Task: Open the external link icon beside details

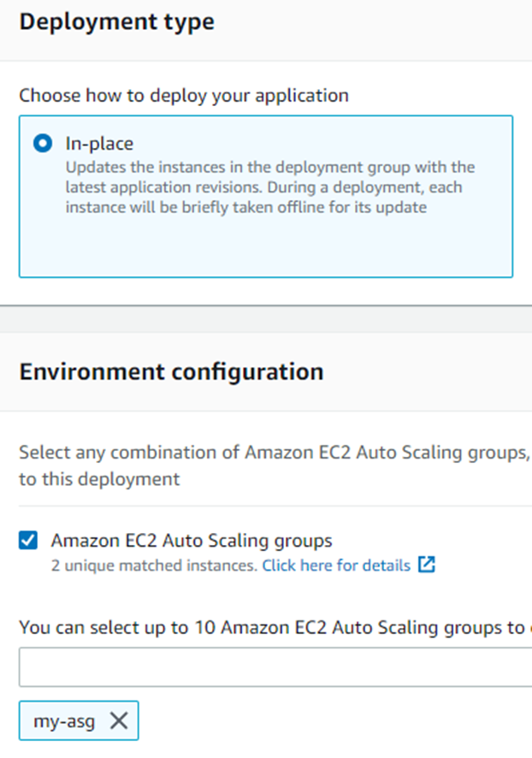Action: click(427, 564)
